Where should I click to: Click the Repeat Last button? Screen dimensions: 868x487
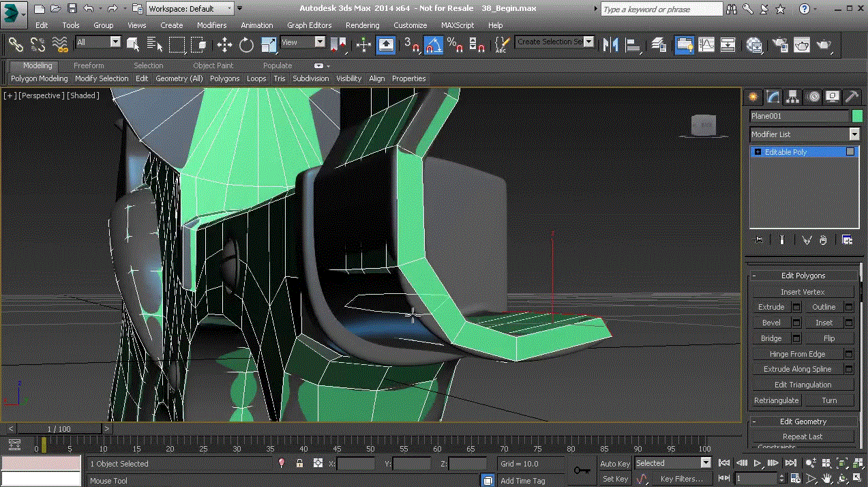[x=803, y=437]
